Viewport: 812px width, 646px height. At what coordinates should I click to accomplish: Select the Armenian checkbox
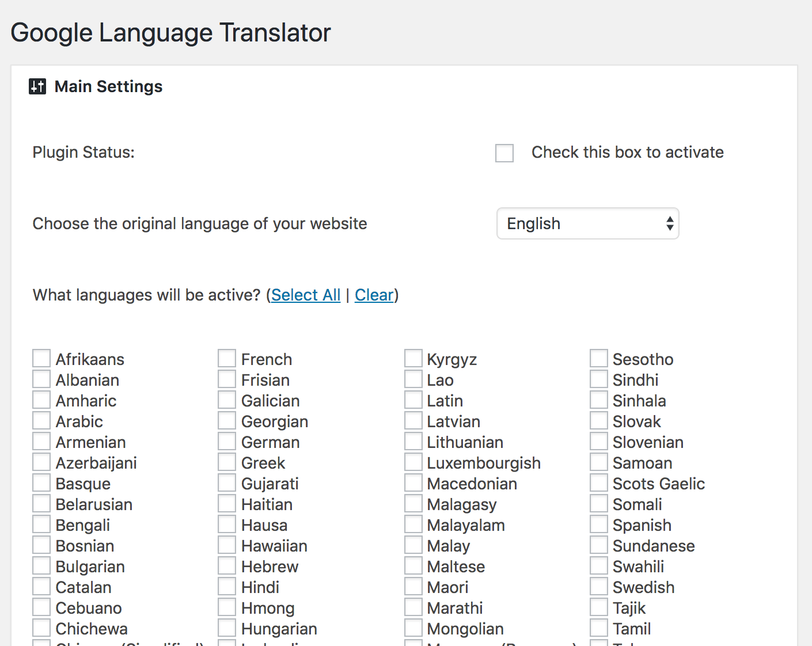(x=41, y=441)
